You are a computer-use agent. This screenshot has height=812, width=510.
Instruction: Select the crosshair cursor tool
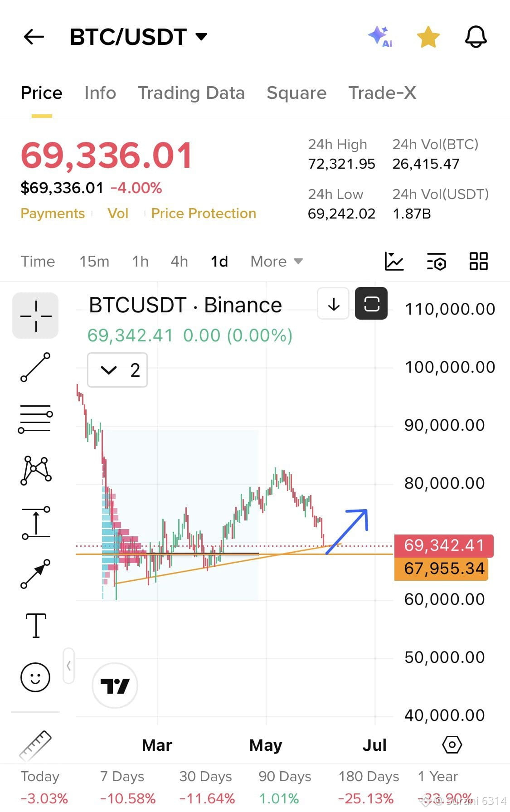coord(35,316)
